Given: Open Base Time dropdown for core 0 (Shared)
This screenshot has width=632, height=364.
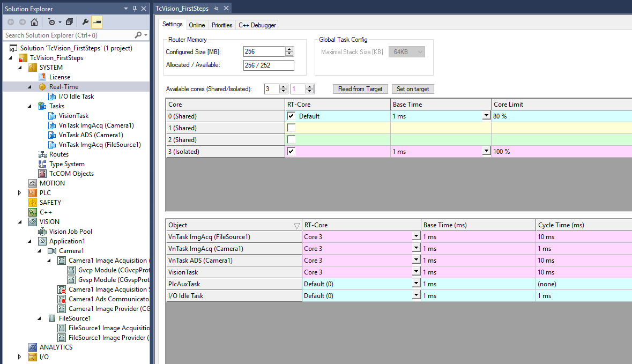Looking at the screenshot, I should [487, 116].
